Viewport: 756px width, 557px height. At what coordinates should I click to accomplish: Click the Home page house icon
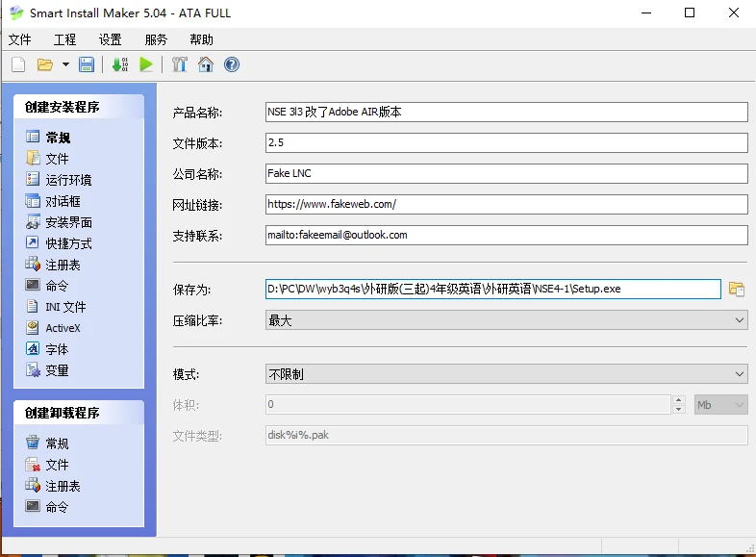[205, 64]
